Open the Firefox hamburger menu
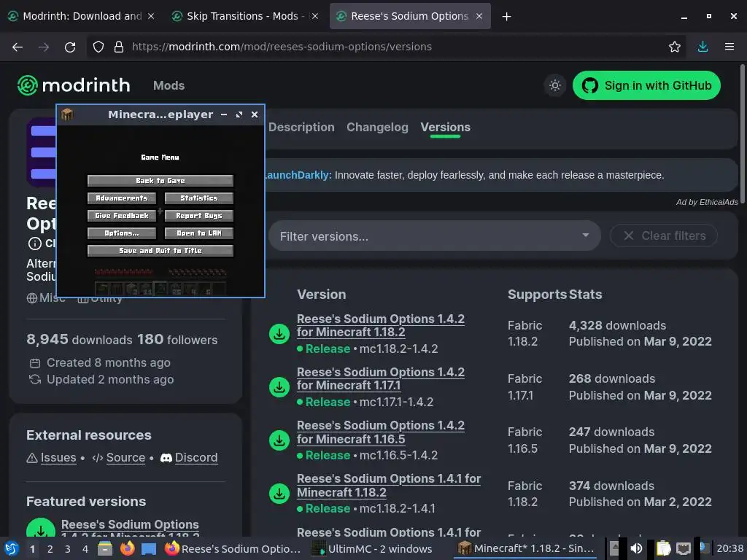 [729, 47]
